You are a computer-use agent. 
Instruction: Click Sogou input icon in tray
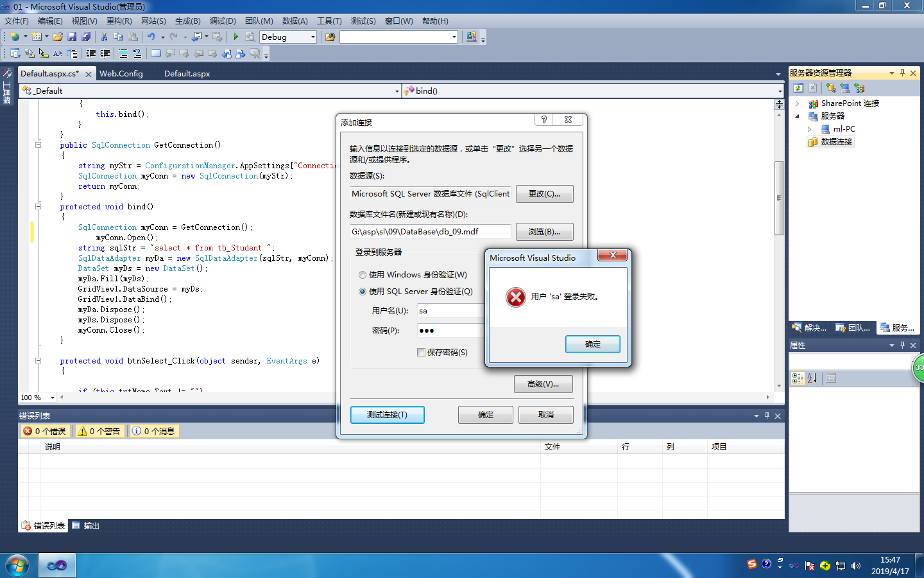752,564
